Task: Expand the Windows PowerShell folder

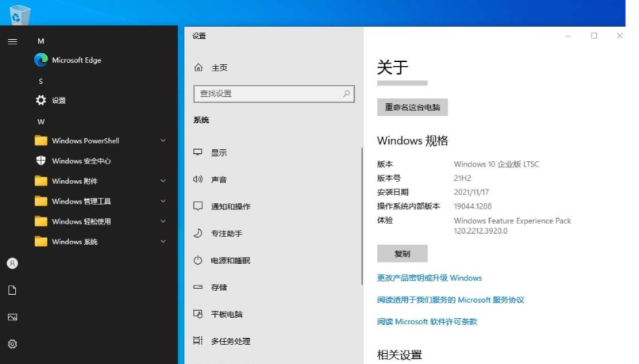Action: coord(163,141)
